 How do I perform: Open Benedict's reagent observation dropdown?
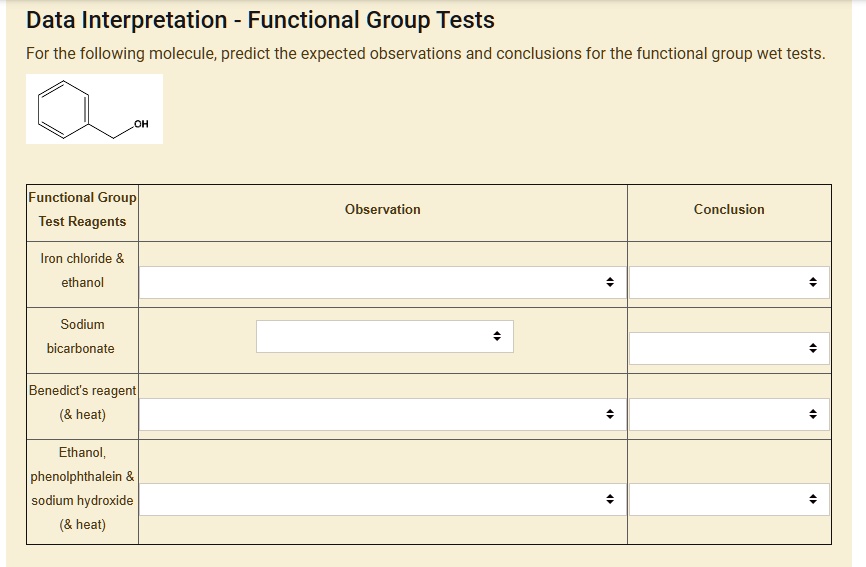coord(382,415)
